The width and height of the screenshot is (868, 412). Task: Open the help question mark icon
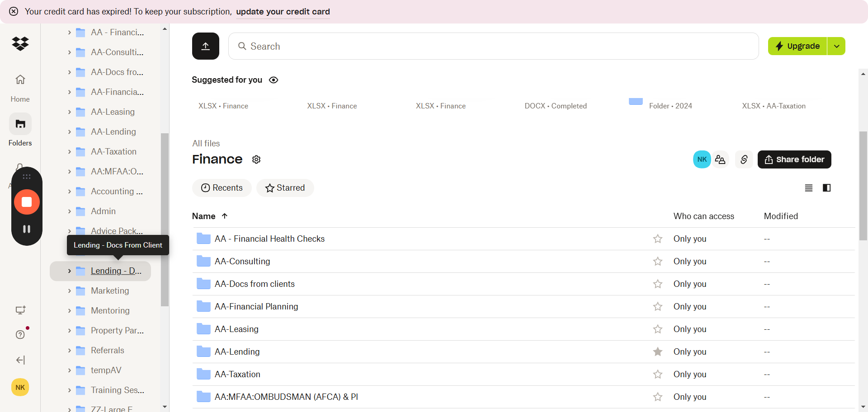20,334
